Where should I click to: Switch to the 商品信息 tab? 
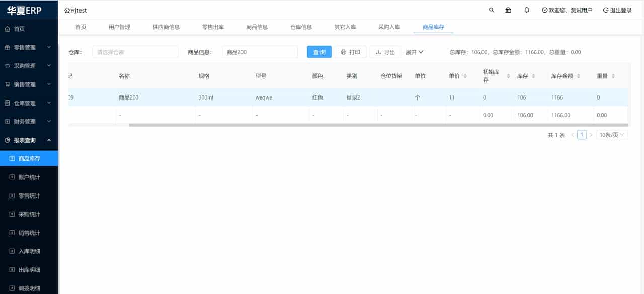click(257, 27)
